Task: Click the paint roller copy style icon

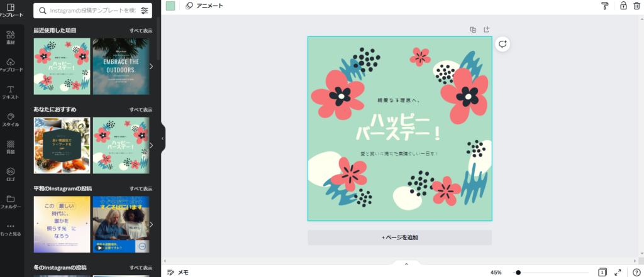Action: click(x=604, y=6)
